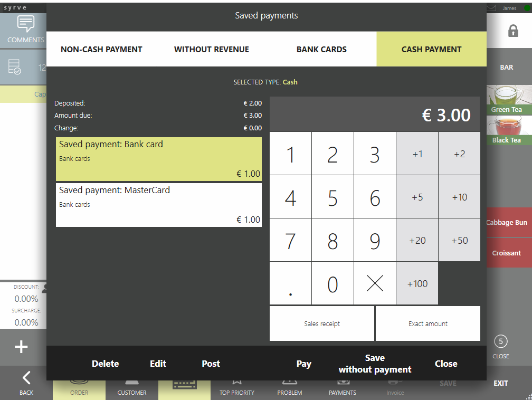Click the € 3.00 amount display field
Screen dimensions: 532x400
pyautogui.click(x=375, y=115)
